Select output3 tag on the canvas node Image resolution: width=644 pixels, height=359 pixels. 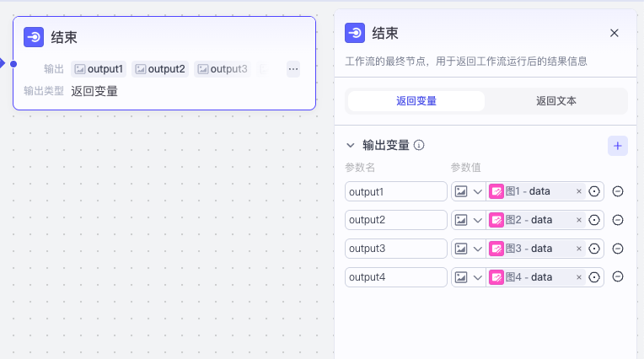pos(223,69)
